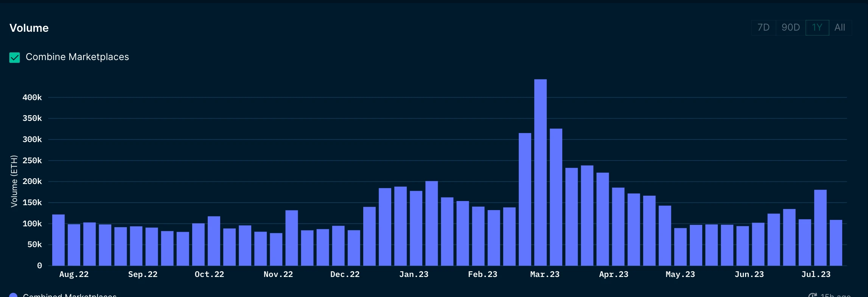Select the "Nov.22" month label
Screen dimensions: 868x297
point(278,274)
